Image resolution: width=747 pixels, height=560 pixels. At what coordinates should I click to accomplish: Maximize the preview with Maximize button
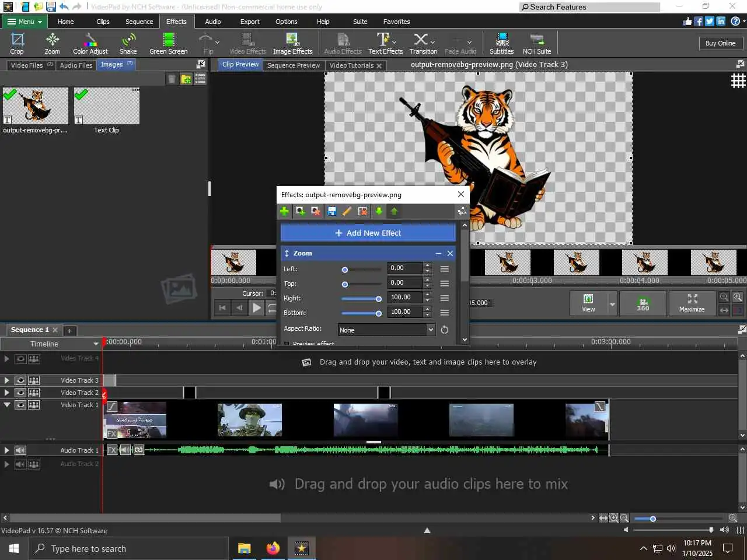(692, 303)
